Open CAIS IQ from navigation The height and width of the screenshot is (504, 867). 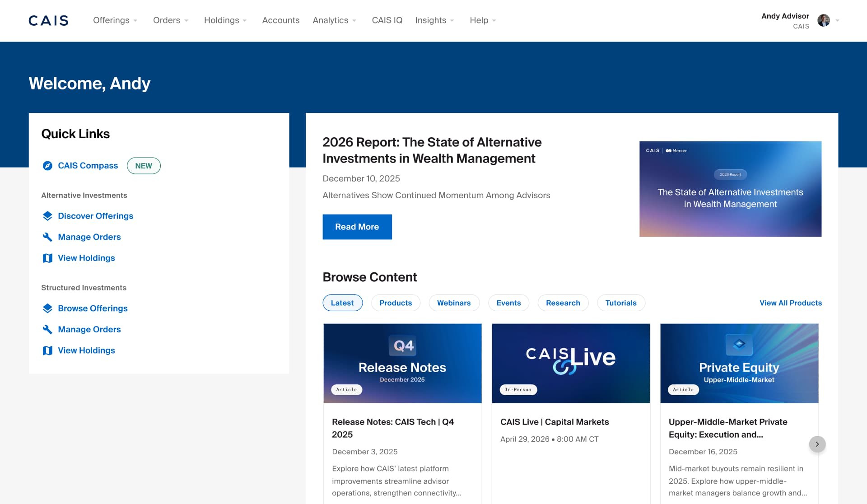(387, 20)
